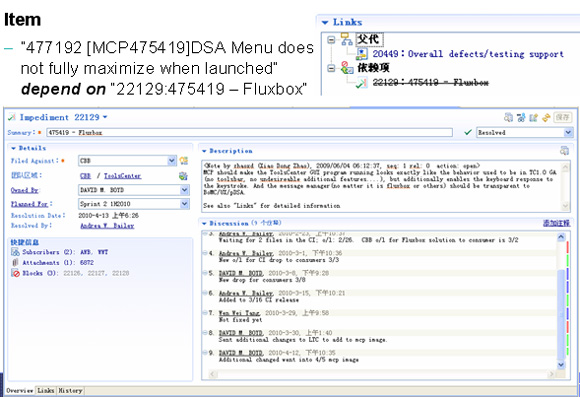Click the Description vertical scrollbar down arrow
Image resolution: width=580 pixels, height=397 pixels.
[565, 205]
